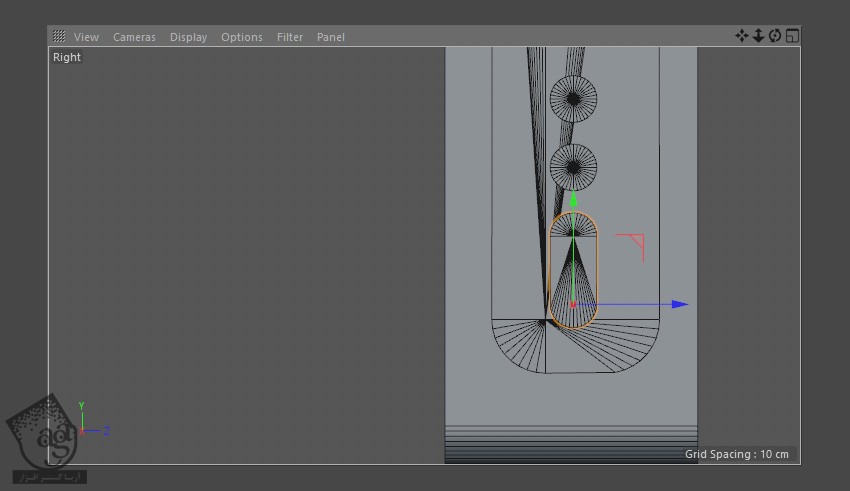Open the Cameras menu

pyautogui.click(x=134, y=37)
